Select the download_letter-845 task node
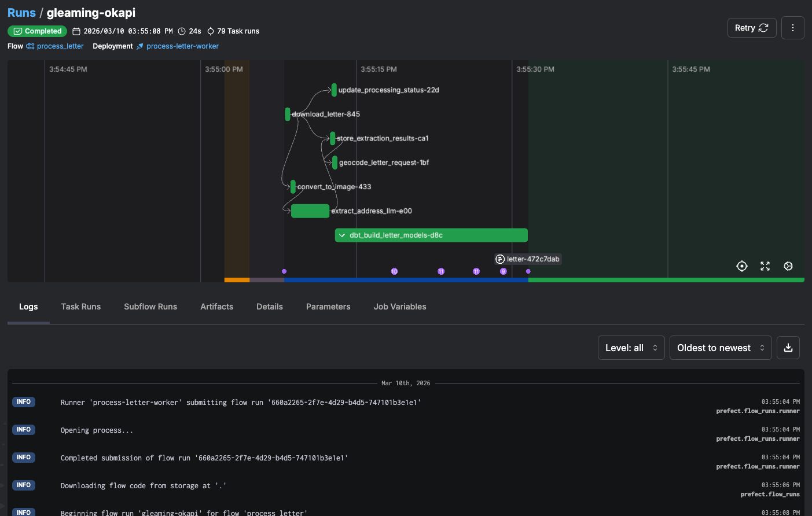Viewport: 812px width, 516px height. click(288, 114)
